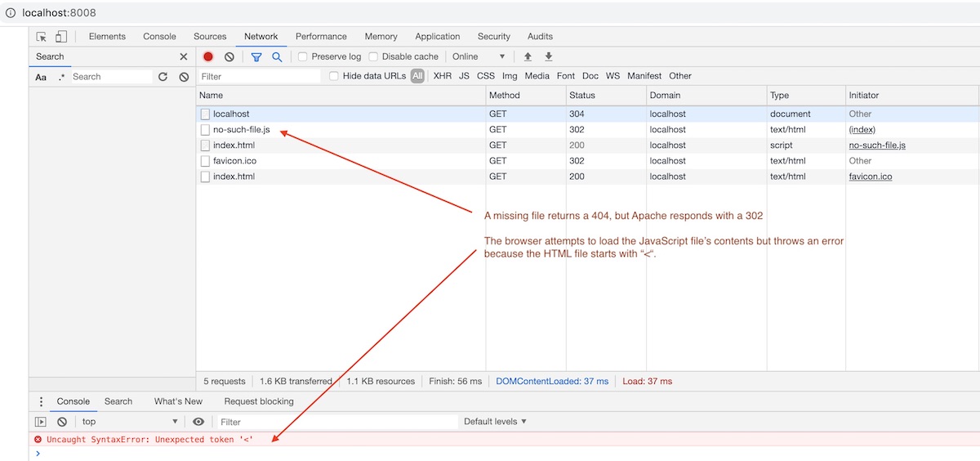Filter requests by WS
980x461 pixels.
click(612, 76)
